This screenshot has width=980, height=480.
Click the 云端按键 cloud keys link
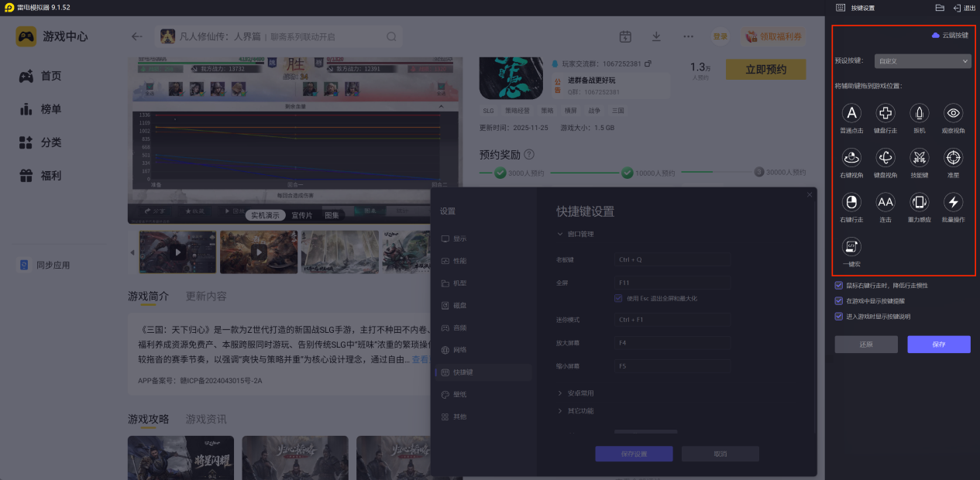(950, 36)
